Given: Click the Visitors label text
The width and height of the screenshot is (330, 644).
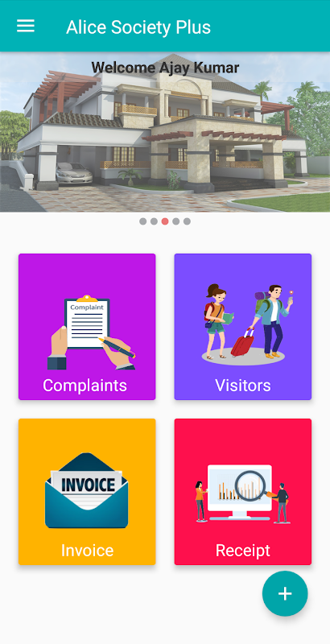Looking at the screenshot, I should (x=243, y=386).
